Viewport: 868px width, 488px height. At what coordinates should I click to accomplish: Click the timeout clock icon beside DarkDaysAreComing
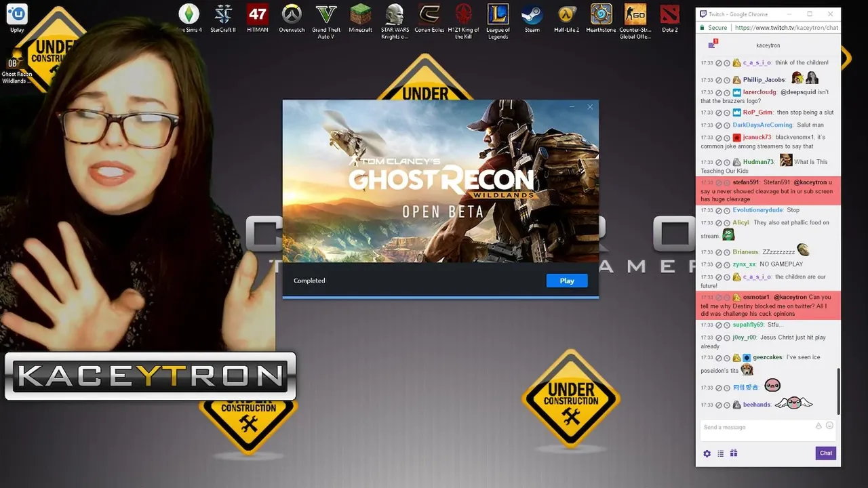[x=727, y=125]
